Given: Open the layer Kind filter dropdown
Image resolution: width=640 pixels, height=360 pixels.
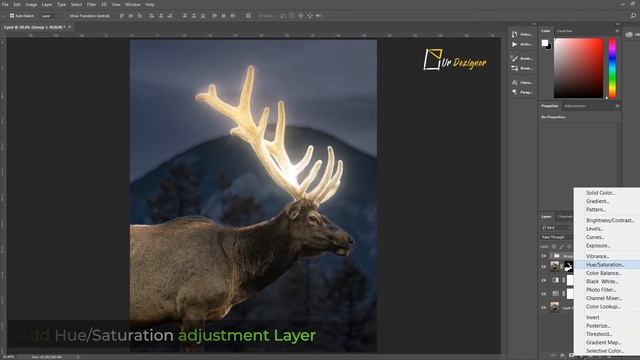Looking at the screenshot, I should point(556,227).
